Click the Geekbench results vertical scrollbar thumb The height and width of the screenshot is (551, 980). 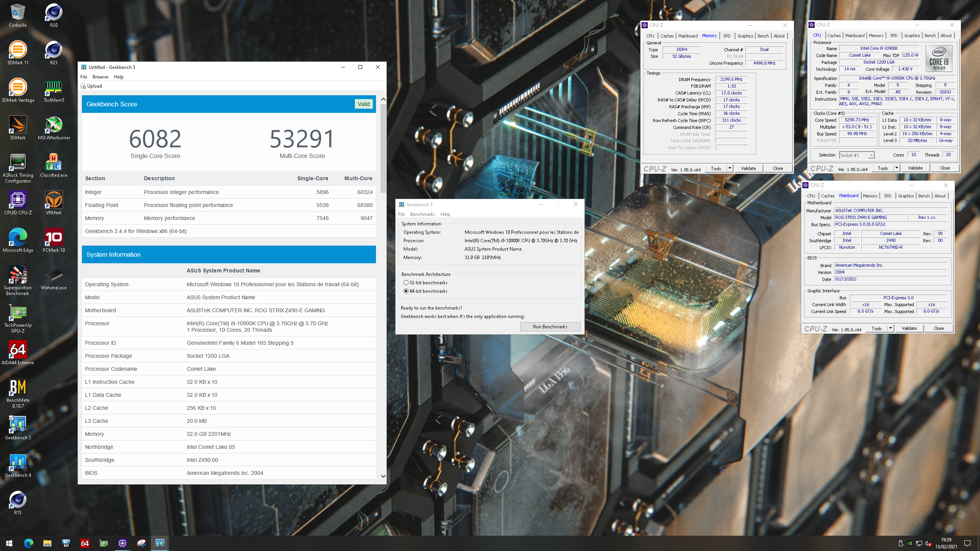coord(383,149)
